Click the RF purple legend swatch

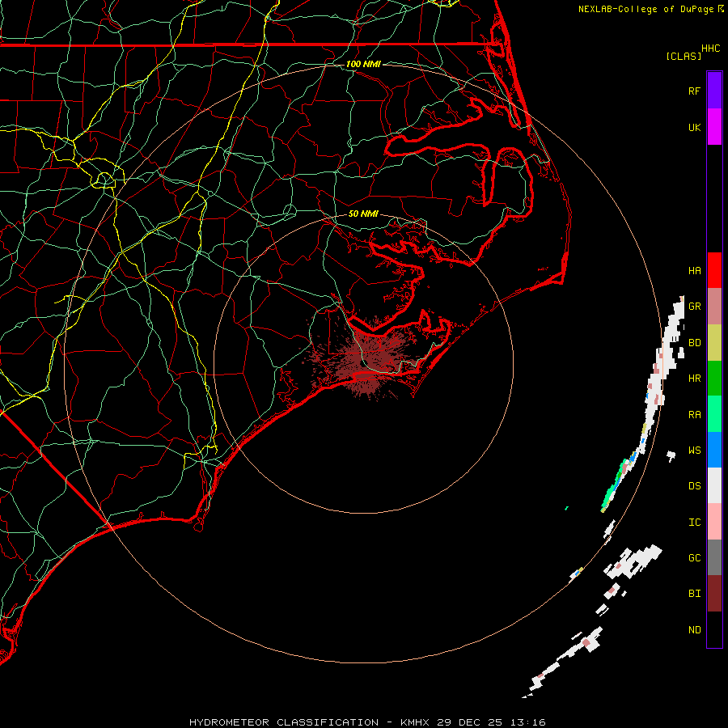714,91
